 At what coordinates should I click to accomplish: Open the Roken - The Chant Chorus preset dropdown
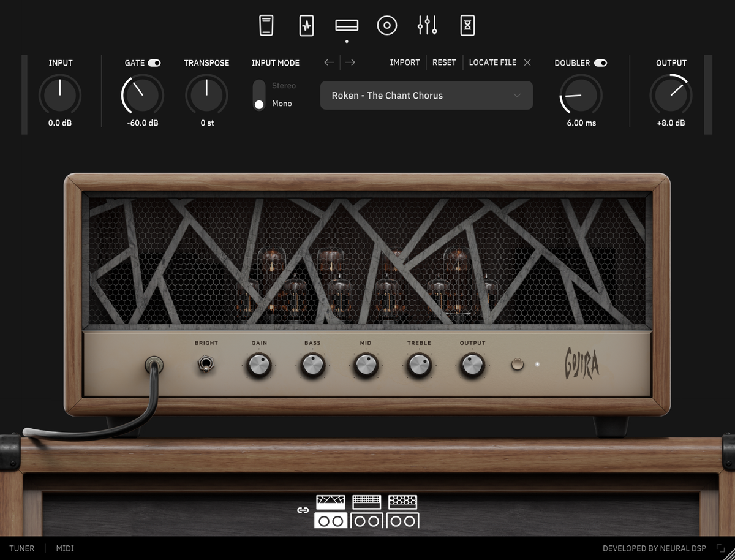426,96
